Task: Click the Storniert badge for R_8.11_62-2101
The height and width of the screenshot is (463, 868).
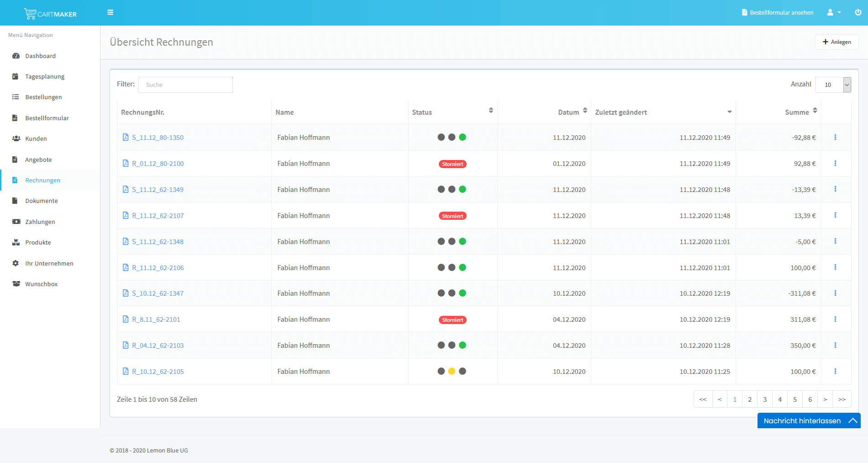Action: pos(452,320)
